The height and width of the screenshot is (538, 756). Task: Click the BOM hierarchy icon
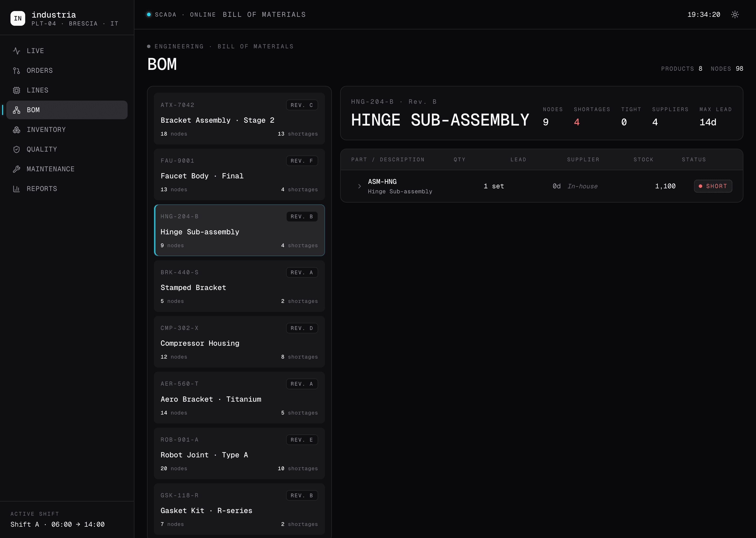pyautogui.click(x=17, y=110)
